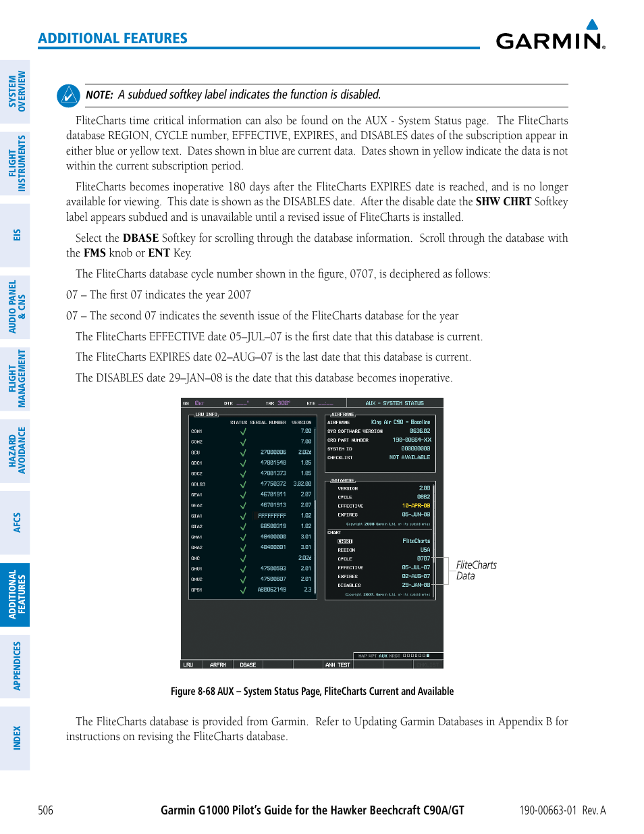Click the AUX - SYSTEM STATUS title
Screen dimensions: 644x834
tap(395, 403)
